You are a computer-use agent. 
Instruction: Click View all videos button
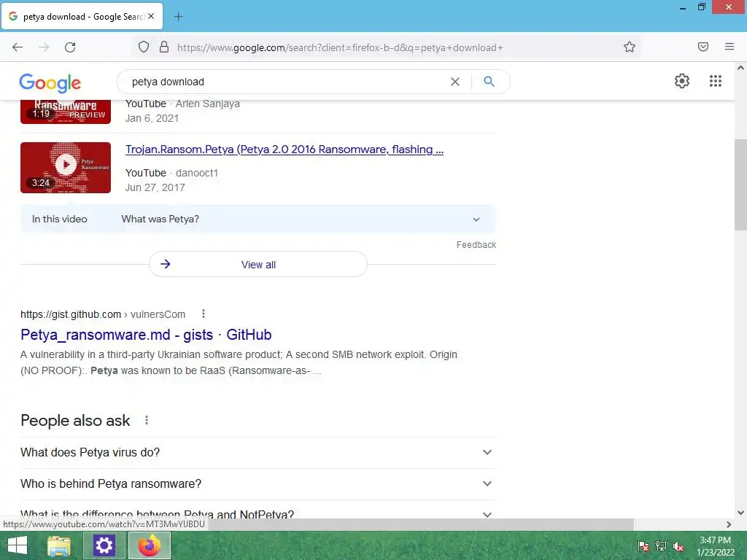click(x=258, y=264)
